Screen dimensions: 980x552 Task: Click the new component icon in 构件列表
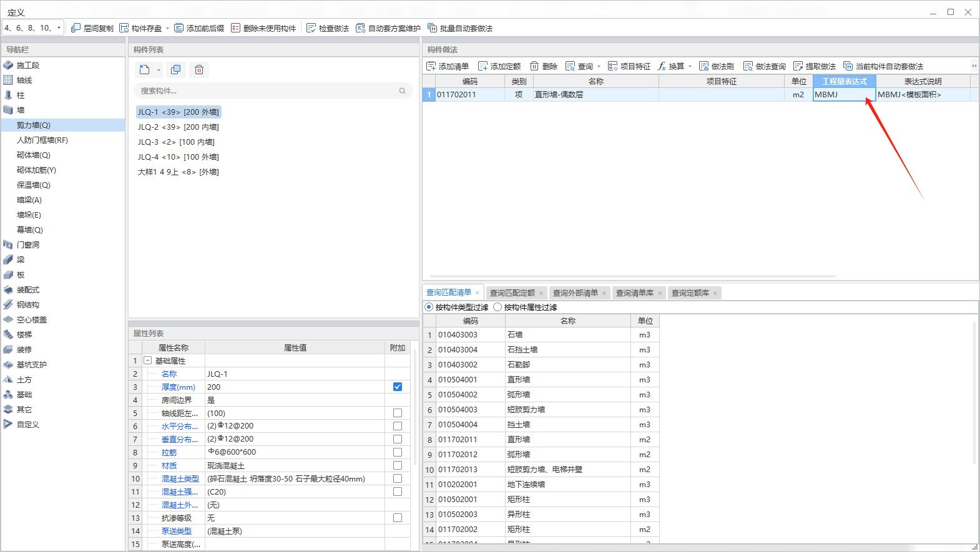click(x=145, y=69)
